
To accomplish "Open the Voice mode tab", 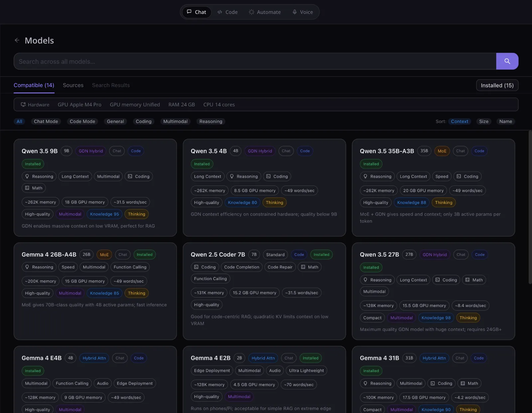I will tap(303, 12).
